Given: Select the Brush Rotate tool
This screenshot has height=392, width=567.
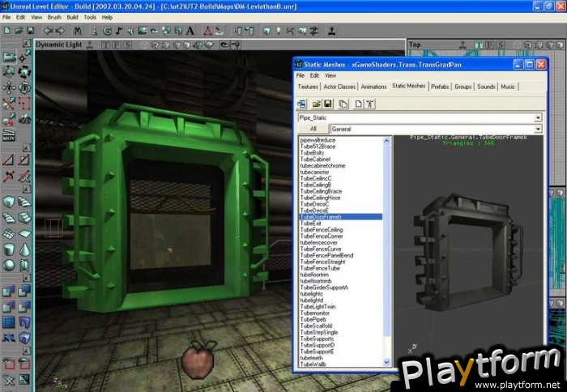Looking at the screenshot, I should pos(24,71).
